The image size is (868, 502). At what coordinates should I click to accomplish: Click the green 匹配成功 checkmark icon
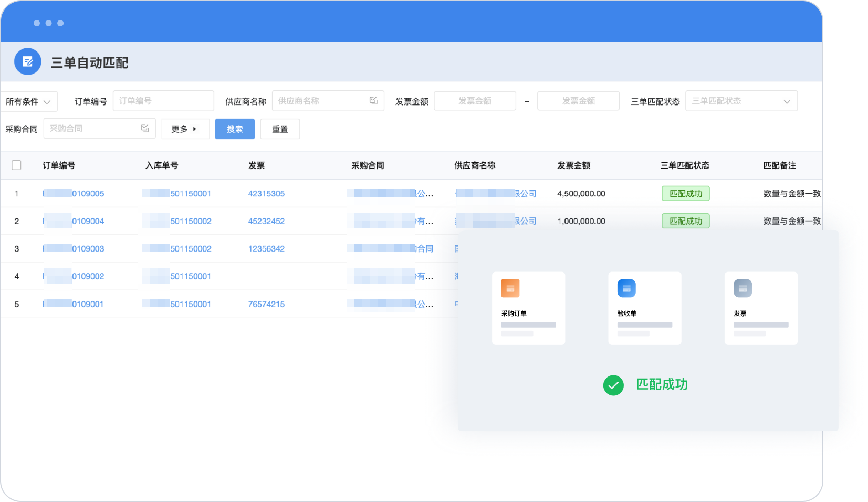click(x=613, y=385)
